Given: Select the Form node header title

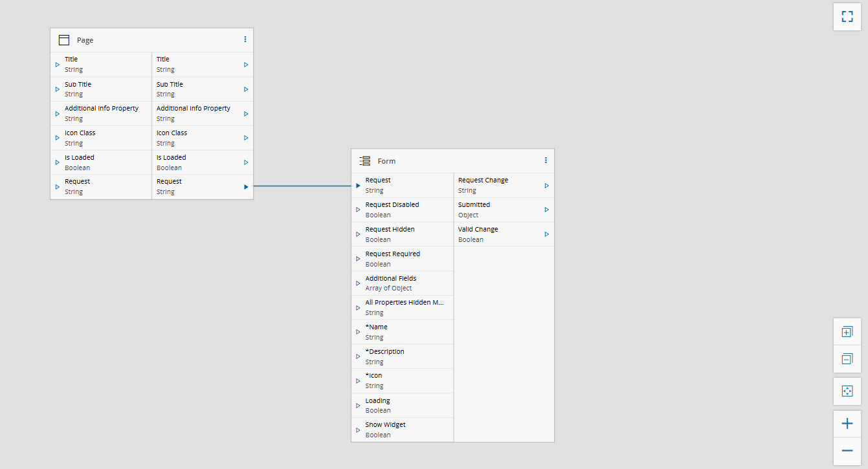Looking at the screenshot, I should pos(386,161).
